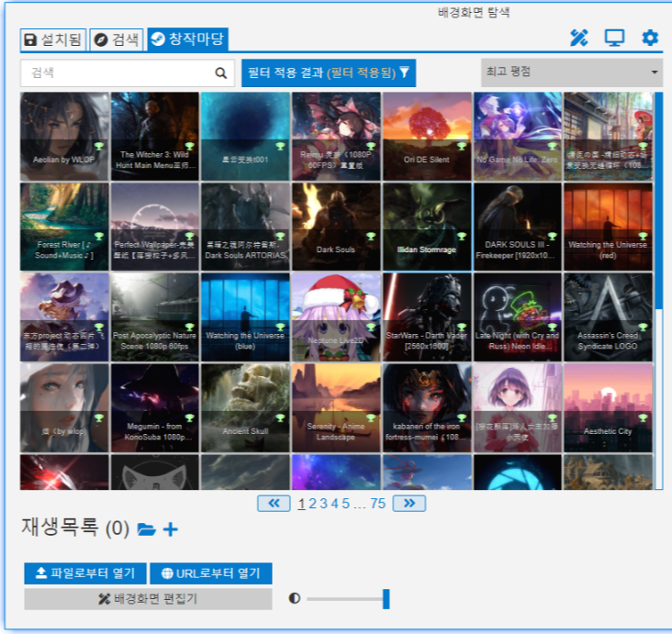Select Dark Souls ARTORIAS wallpaper
672x634 pixels.
[245, 227]
